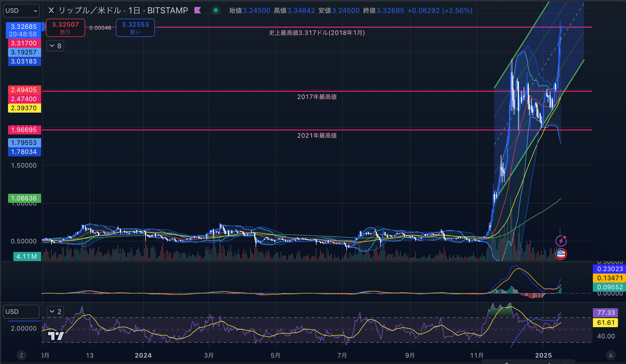
Task: Click the X icon beside the symbol title
Action: [51, 10]
